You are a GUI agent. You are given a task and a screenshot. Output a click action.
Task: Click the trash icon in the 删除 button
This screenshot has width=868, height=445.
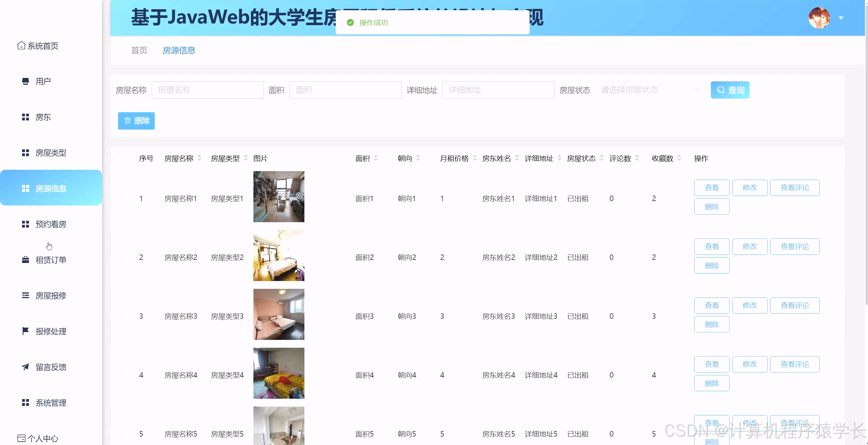[128, 121]
